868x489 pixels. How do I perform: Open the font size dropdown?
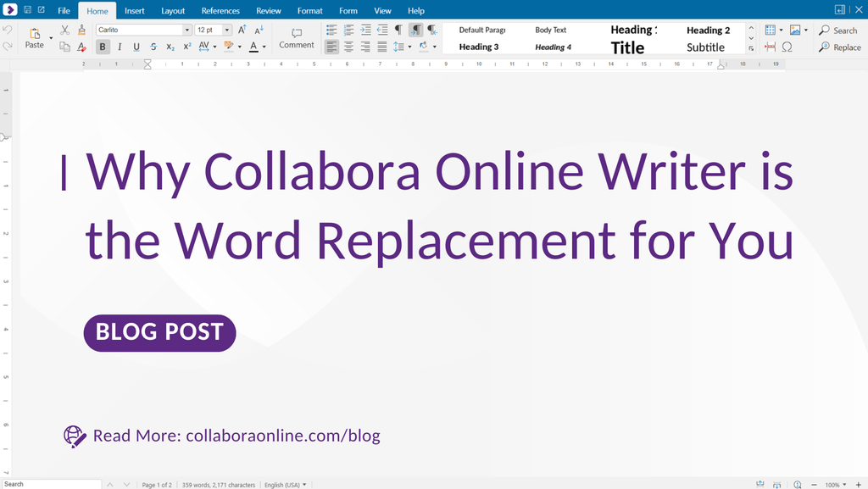227,30
